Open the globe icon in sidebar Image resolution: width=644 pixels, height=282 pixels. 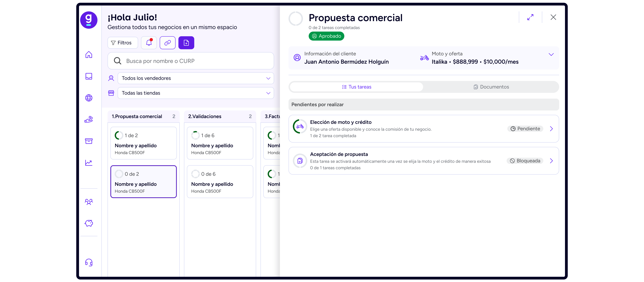coord(89,98)
